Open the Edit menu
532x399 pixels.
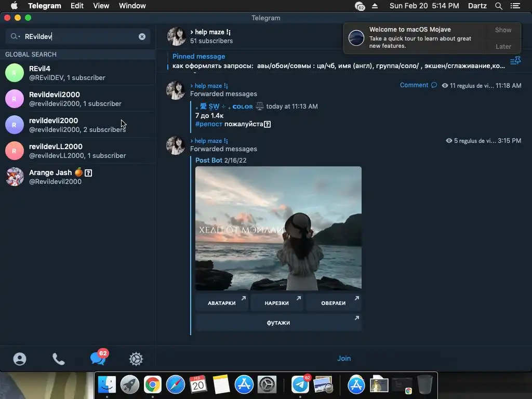77,6
